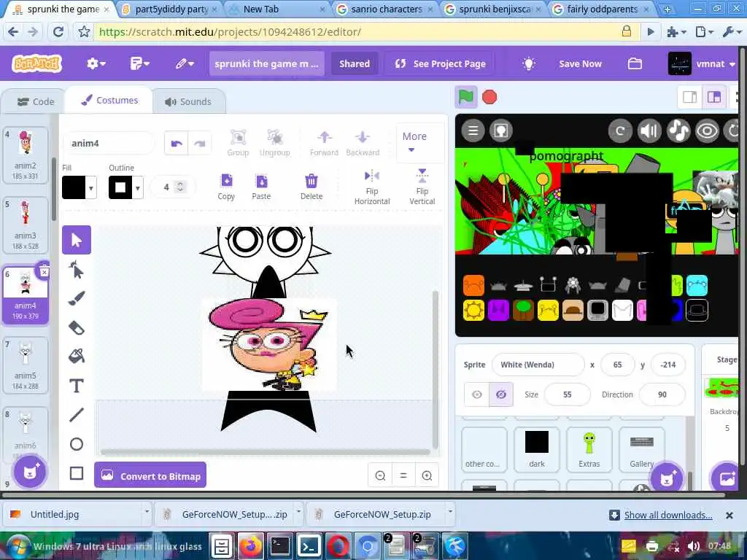Open the tutorials lightbulb icon

(528, 64)
